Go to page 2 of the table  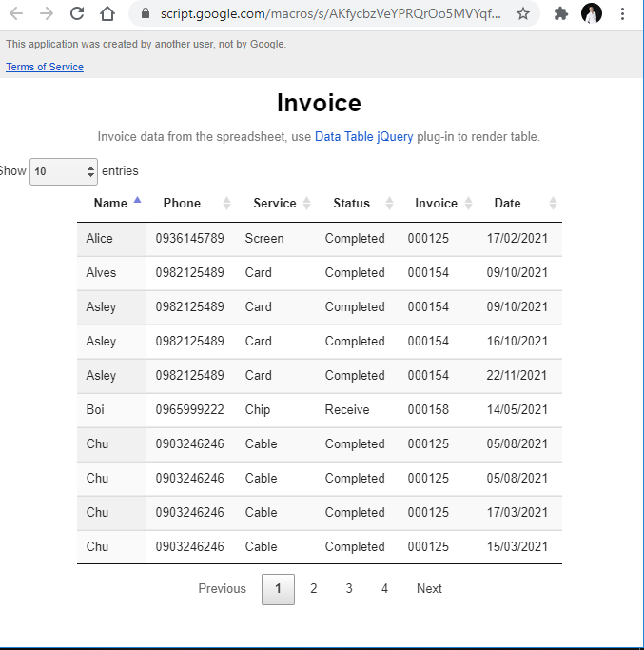point(314,589)
